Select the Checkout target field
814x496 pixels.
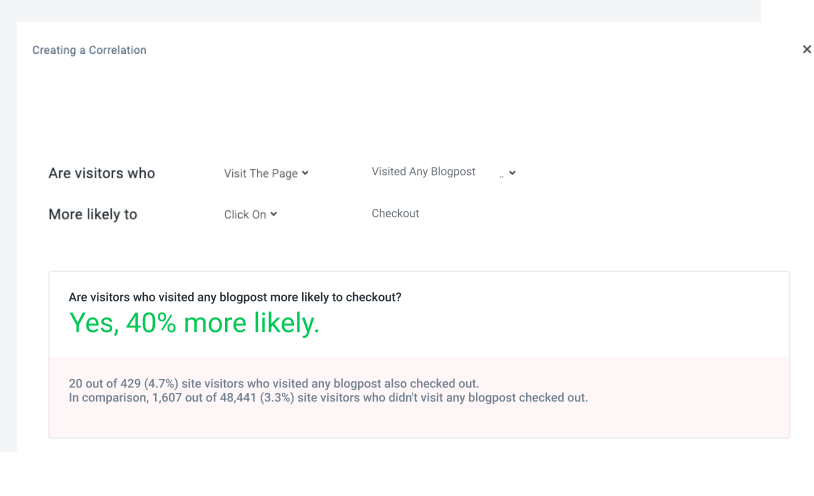point(395,213)
